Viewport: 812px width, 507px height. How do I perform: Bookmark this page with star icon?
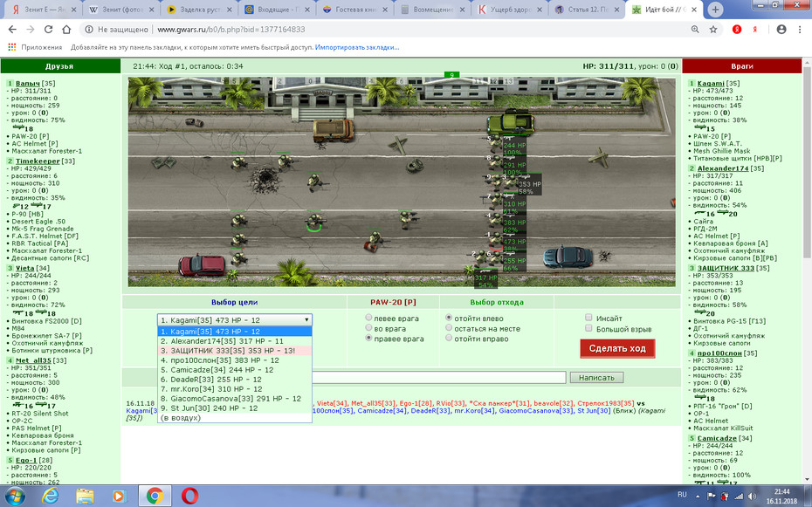(713, 30)
